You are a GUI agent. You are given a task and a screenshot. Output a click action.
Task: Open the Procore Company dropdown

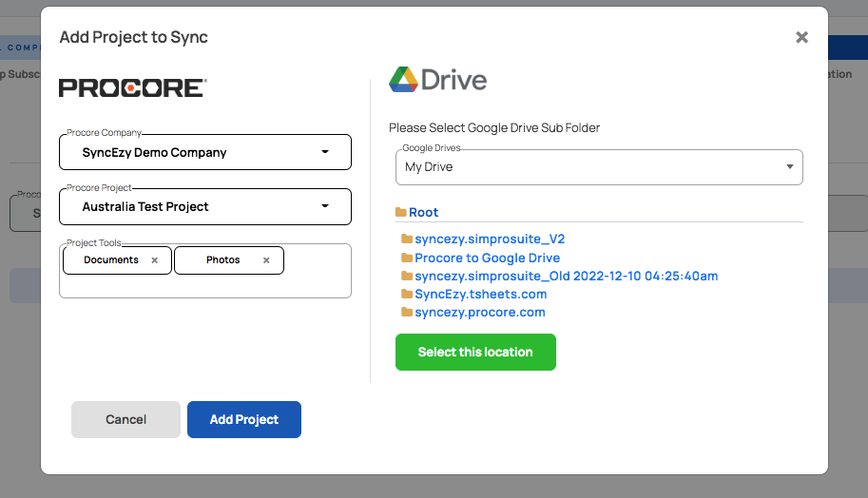[204, 152]
